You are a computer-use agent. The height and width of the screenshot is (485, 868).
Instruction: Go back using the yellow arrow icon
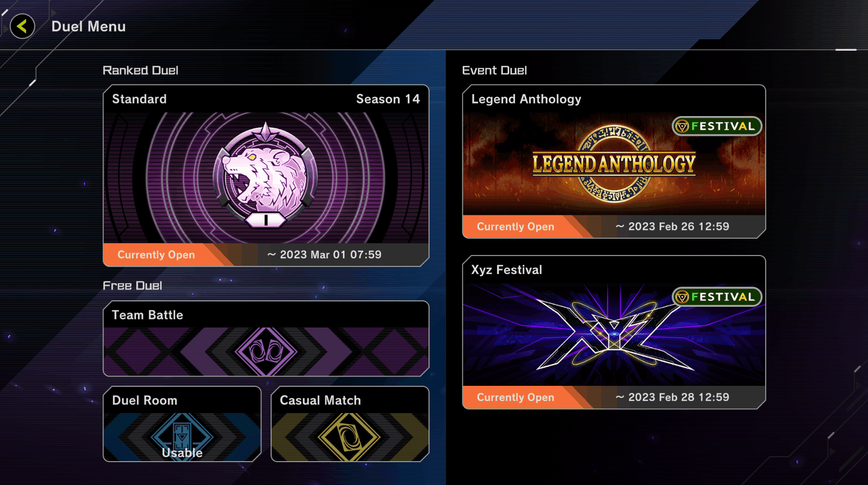(x=22, y=26)
